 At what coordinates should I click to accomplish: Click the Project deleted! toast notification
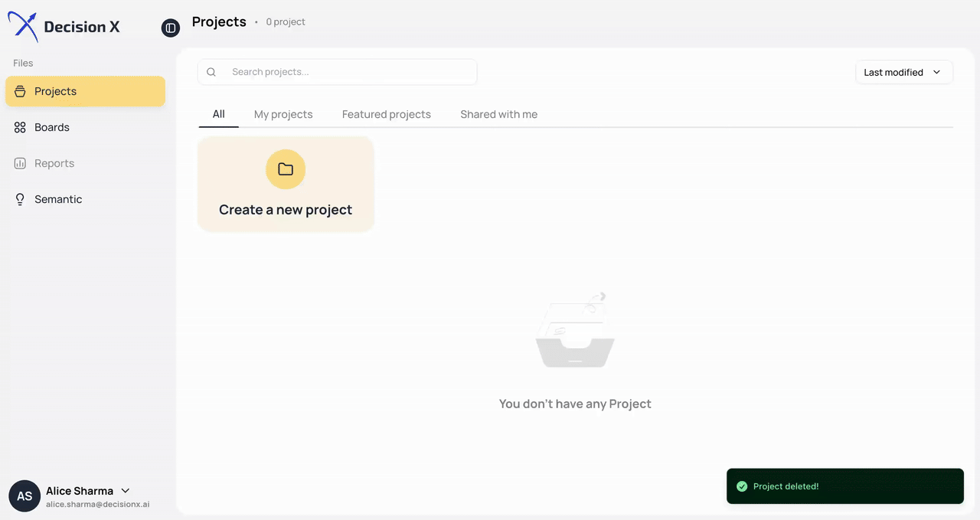coord(845,486)
